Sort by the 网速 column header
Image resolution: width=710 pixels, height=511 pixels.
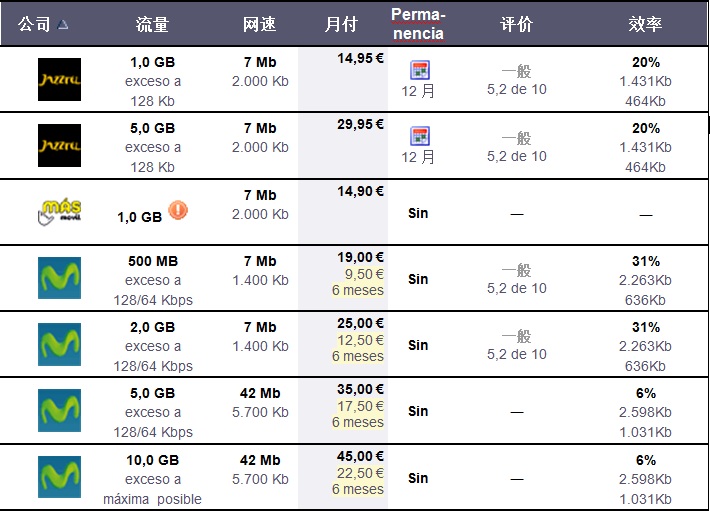(259, 24)
